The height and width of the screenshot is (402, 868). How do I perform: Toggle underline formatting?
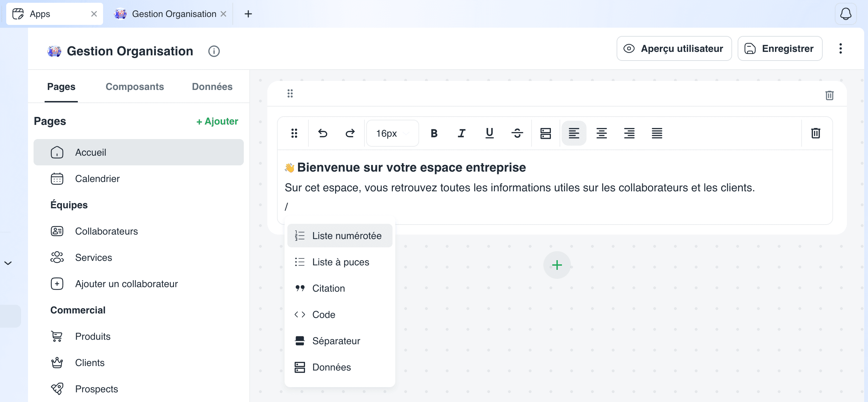click(489, 133)
